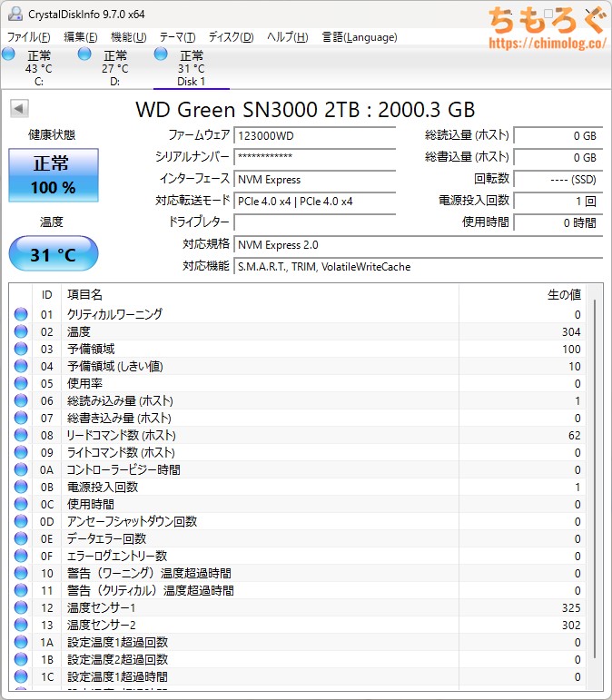Open the 機能(U) menu
Image resolution: width=612 pixels, height=700 pixels.
129,37
